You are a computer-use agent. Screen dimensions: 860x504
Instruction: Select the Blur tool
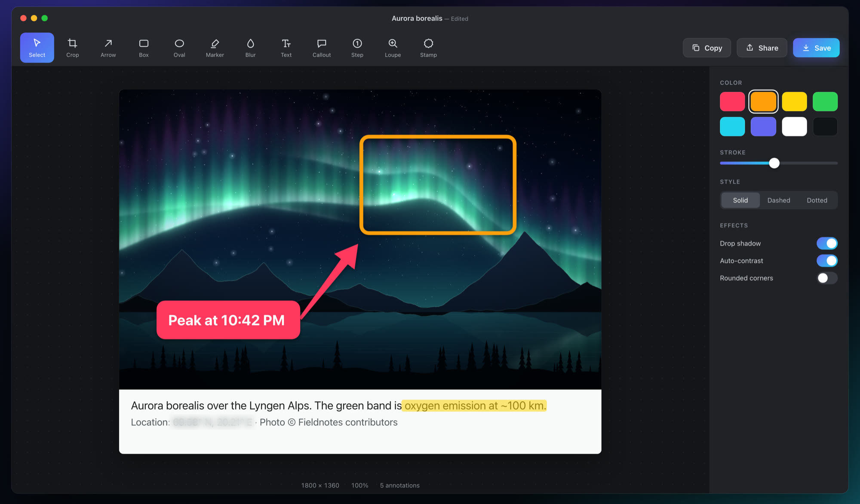click(251, 48)
